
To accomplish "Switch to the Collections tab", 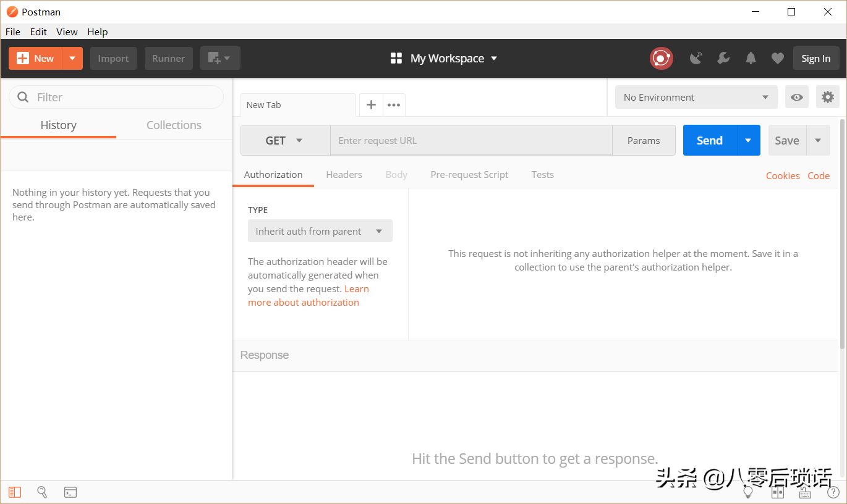I will (x=174, y=125).
